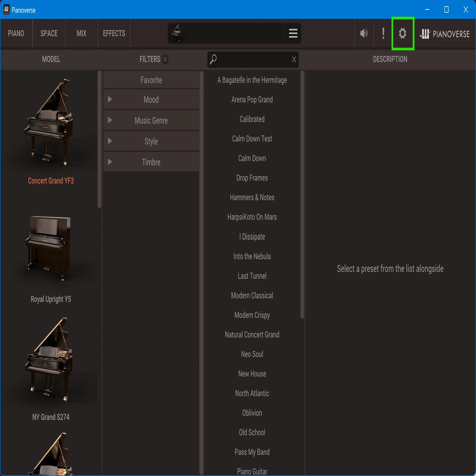Select the Oblivion preset
The width and height of the screenshot is (476, 476).
(252, 413)
